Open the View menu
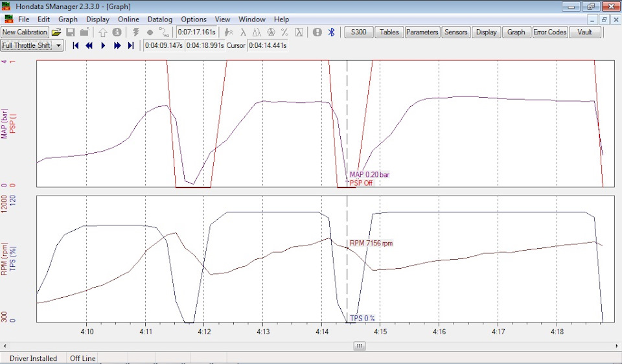This screenshot has width=622, height=364. pos(222,19)
